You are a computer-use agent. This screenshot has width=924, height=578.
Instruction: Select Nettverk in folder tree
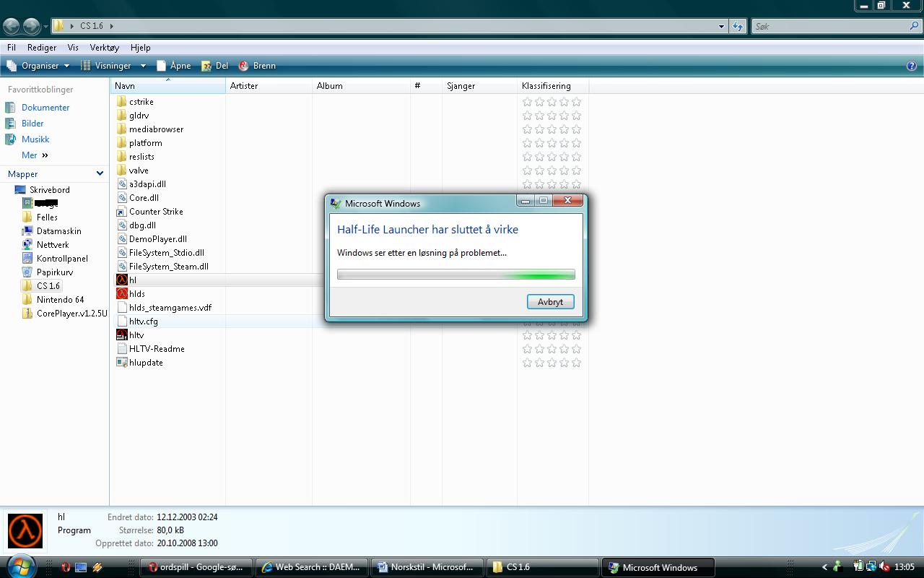(53, 245)
